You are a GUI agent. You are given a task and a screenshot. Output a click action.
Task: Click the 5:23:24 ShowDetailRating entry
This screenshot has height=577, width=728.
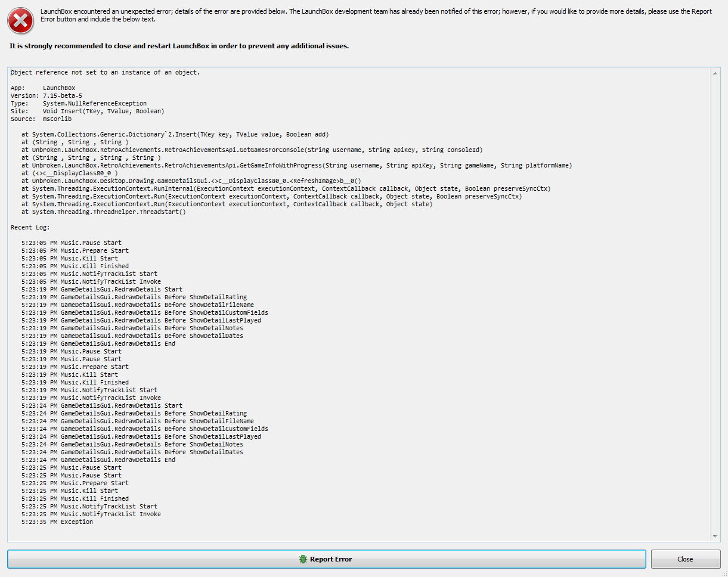coord(134,413)
